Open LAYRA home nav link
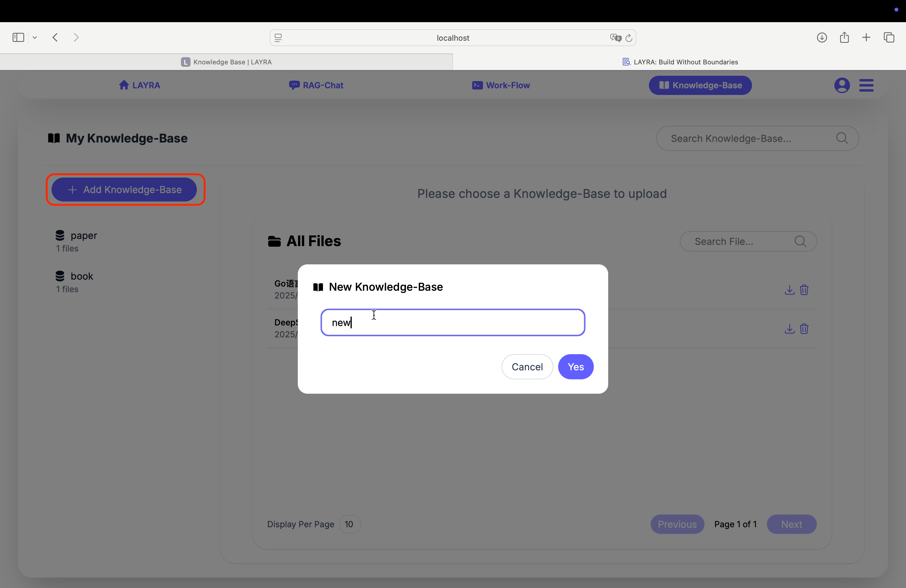 (139, 85)
